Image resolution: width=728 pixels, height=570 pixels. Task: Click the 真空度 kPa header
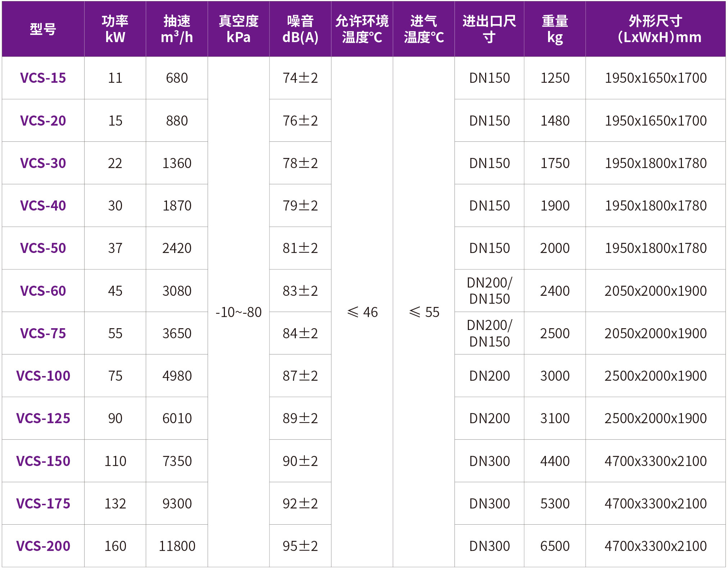pos(239,29)
